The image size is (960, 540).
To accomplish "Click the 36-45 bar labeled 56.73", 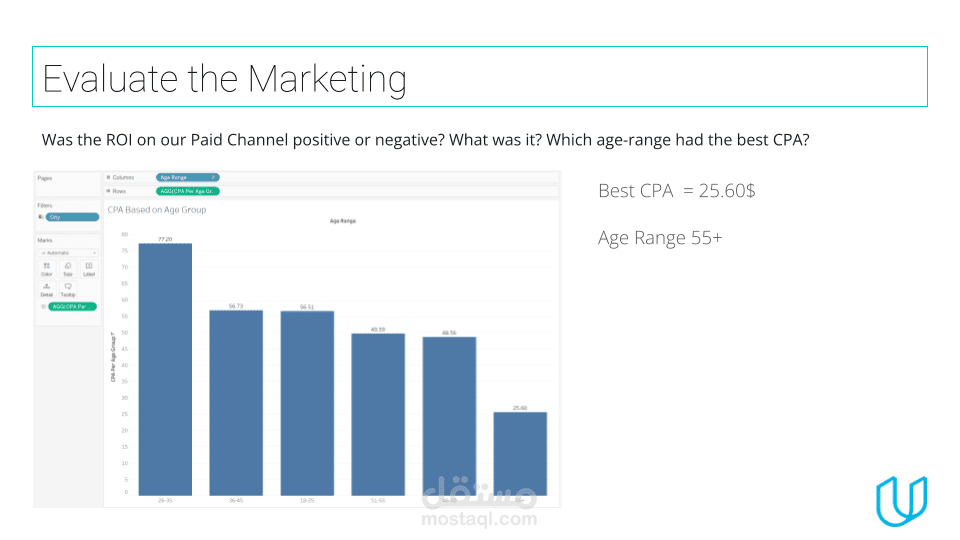I will pos(236,403).
